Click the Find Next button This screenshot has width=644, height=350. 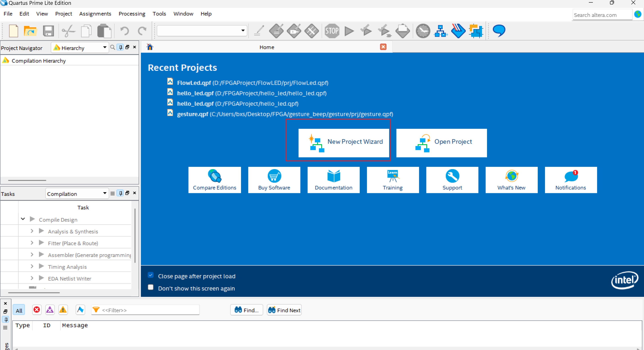coord(284,310)
